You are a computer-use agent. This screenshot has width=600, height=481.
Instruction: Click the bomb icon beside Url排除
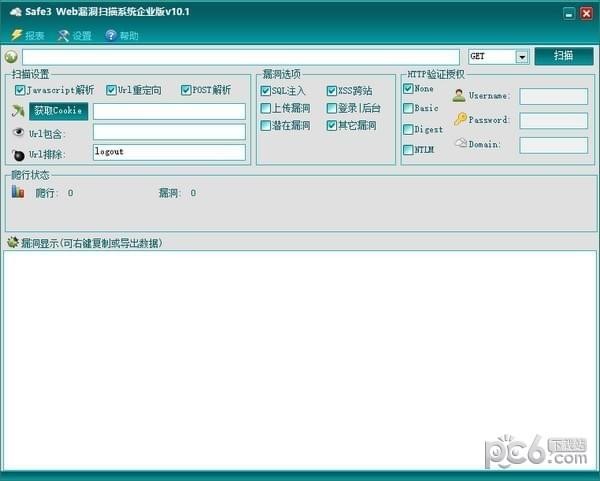pos(18,155)
